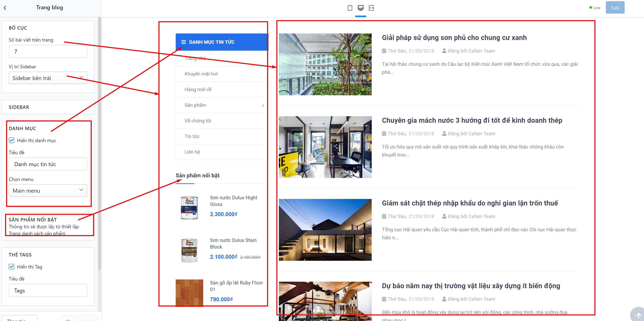The image size is (644, 321).
Task: Click the settings panel vertical scrollbar
Action: (x=100, y=144)
